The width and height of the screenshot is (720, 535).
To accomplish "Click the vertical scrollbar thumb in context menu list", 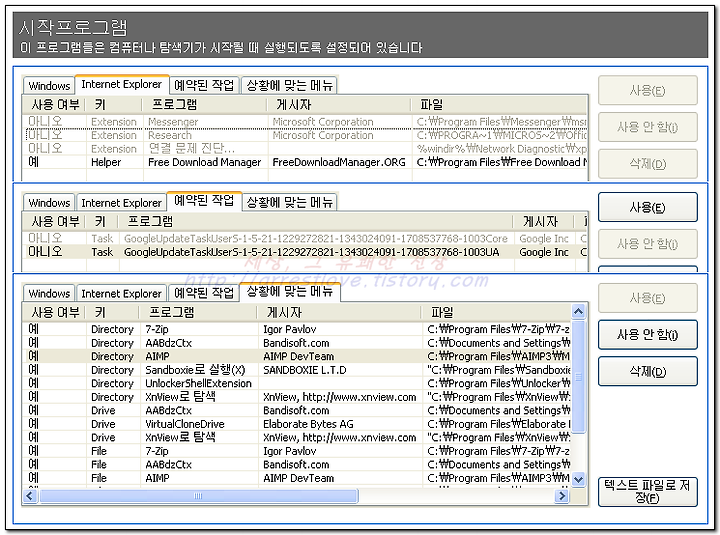I will (578, 377).
